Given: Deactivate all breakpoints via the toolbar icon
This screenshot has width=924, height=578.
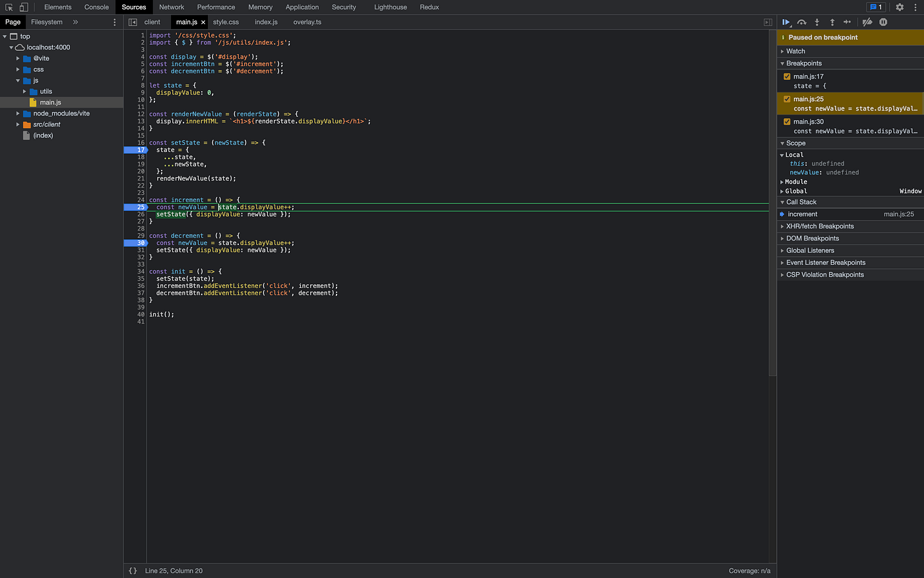Looking at the screenshot, I should [x=867, y=22].
